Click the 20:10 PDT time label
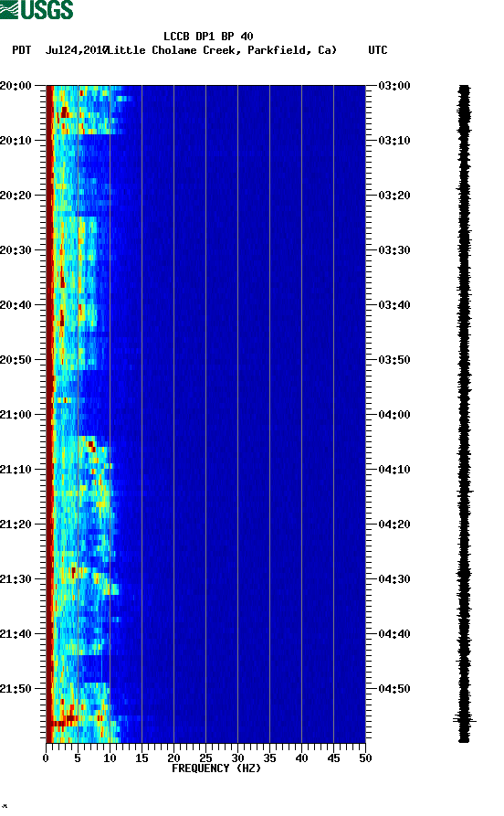The height and width of the screenshot is (816, 504). [x=16, y=141]
